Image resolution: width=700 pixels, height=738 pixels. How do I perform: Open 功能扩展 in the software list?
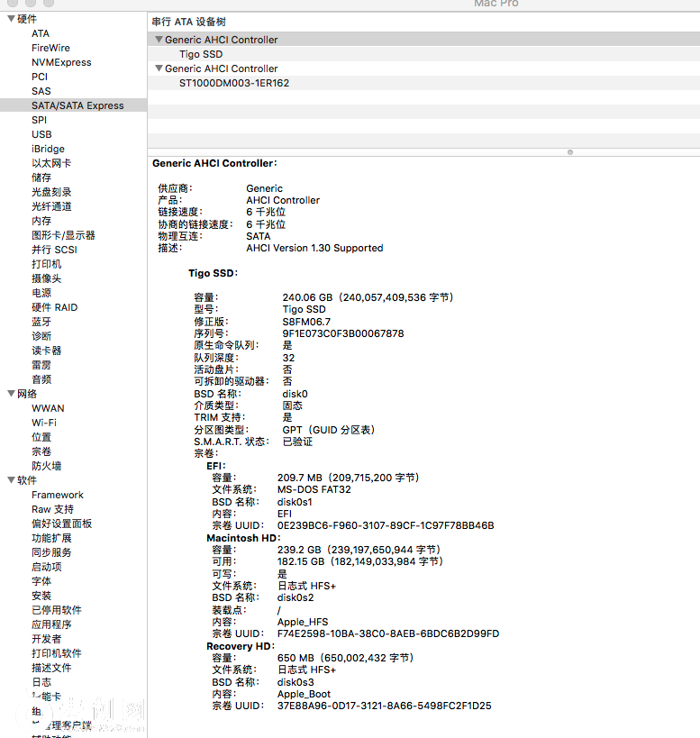pyautogui.click(x=51, y=538)
